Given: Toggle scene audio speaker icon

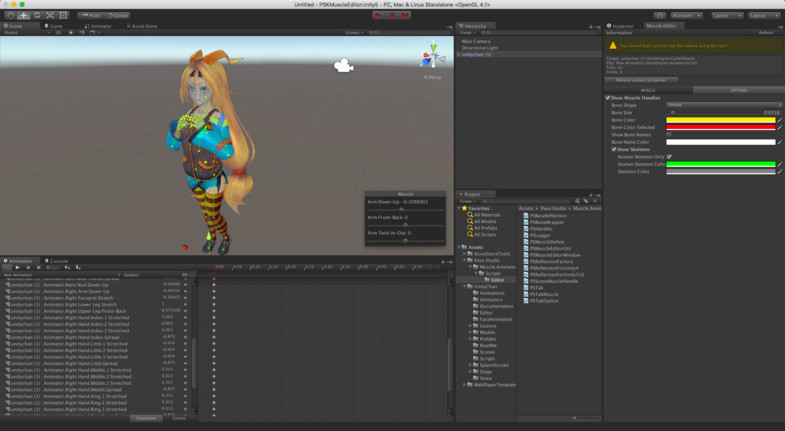Looking at the screenshot, I should tap(82, 33).
